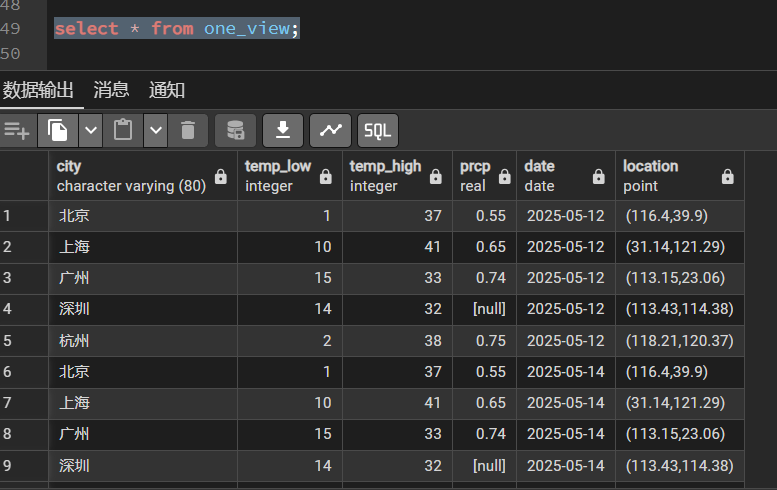Select row number 6 header
The image size is (777, 490).
(24, 372)
